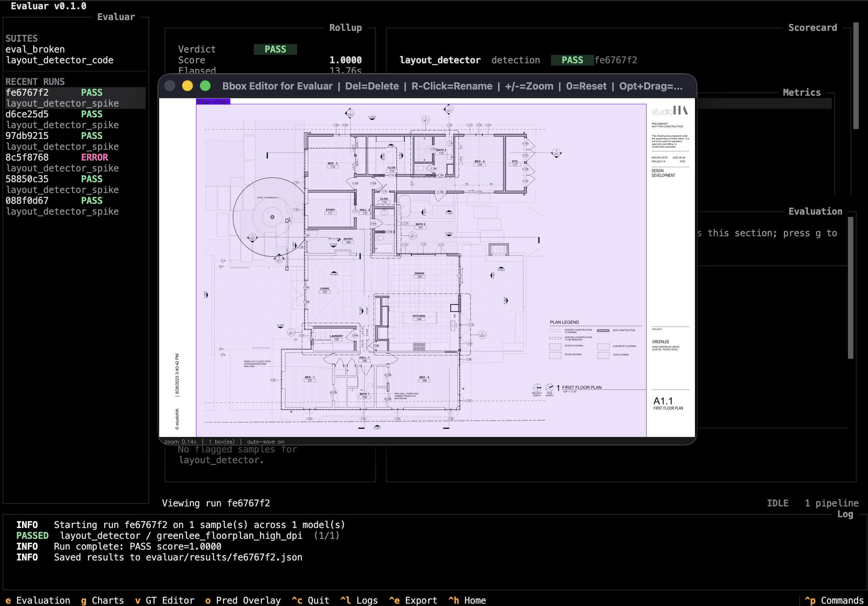Image resolution: width=868 pixels, height=606 pixels.
Task: Click the Bbox Editor window title bar
Action: [x=427, y=86]
